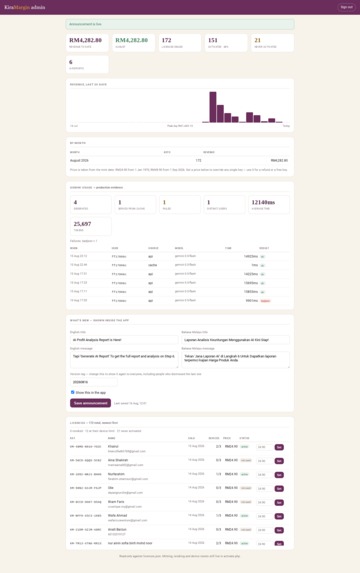This screenshot has width=360, height=573.
Task: Click the failed status badge in Gemini usage table
Action: click(x=265, y=301)
